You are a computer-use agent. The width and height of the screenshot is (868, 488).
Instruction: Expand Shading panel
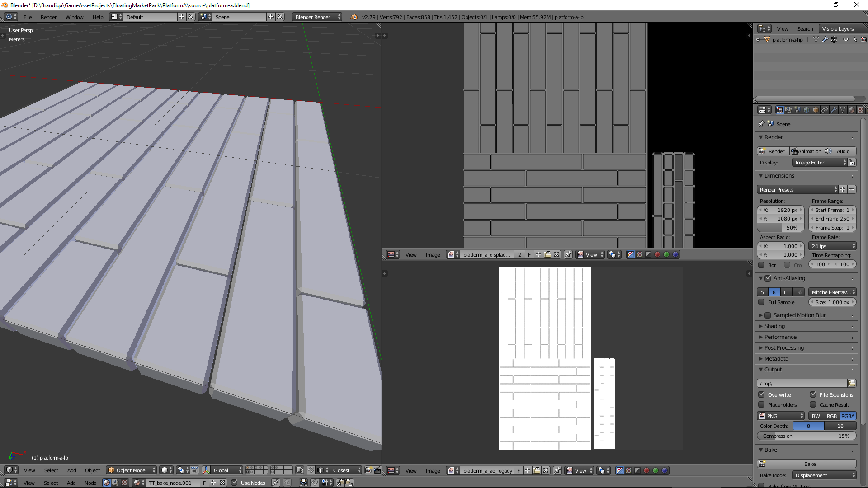[x=774, y=326]
